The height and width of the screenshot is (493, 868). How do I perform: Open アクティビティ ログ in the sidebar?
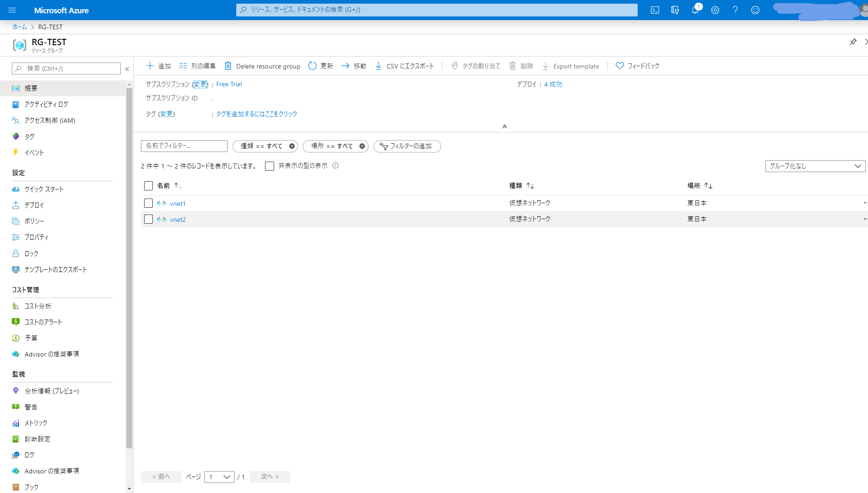coord(46,105)
